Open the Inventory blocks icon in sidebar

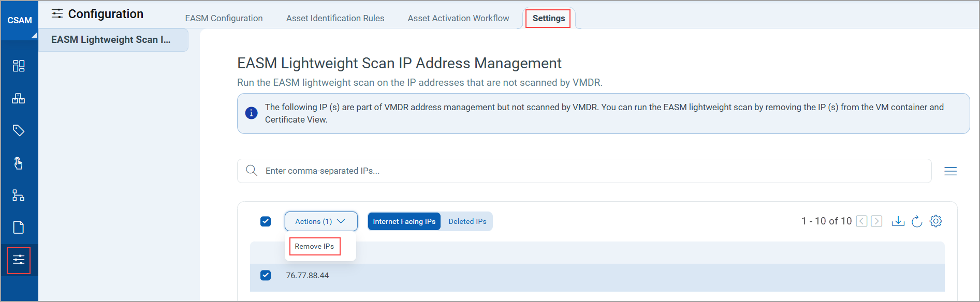[x=19, y=98]
